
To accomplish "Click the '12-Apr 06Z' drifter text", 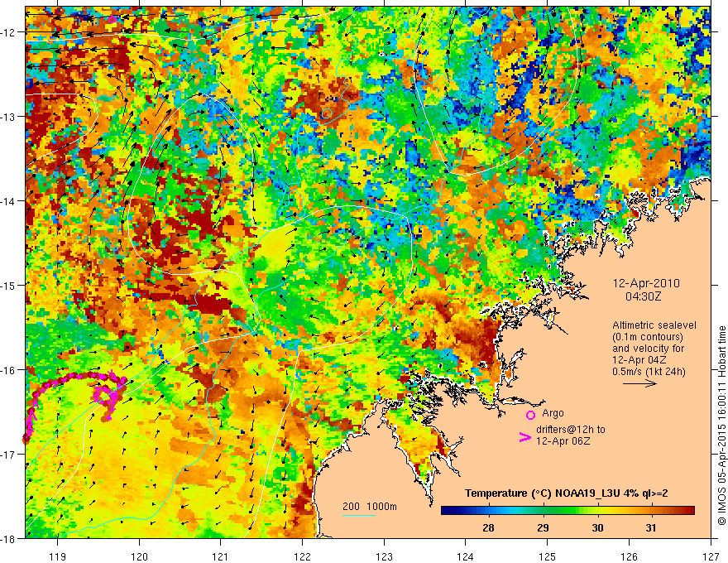I will (563, 441).
